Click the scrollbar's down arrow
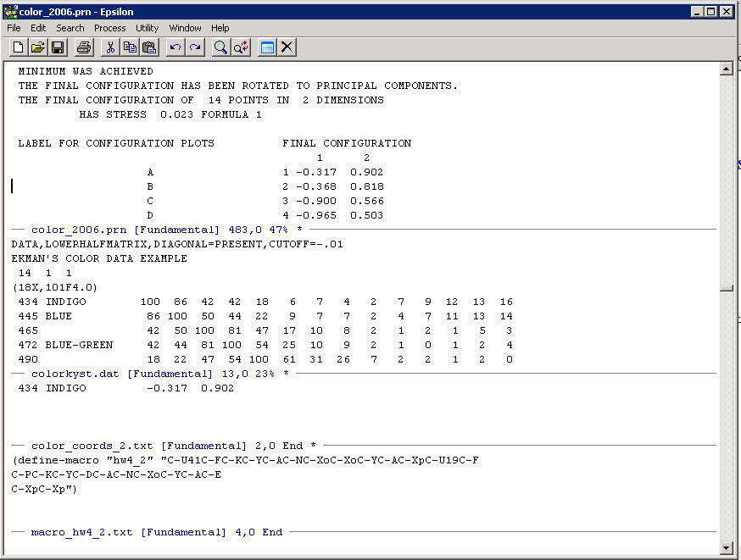The height and width of the screenshot is (560, 741). click(x=726, y=546)
